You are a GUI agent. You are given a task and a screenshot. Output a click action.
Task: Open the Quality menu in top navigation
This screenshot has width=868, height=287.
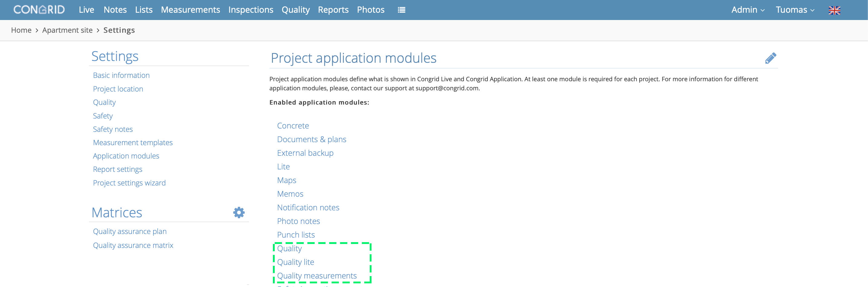click(x=296, y=10)
